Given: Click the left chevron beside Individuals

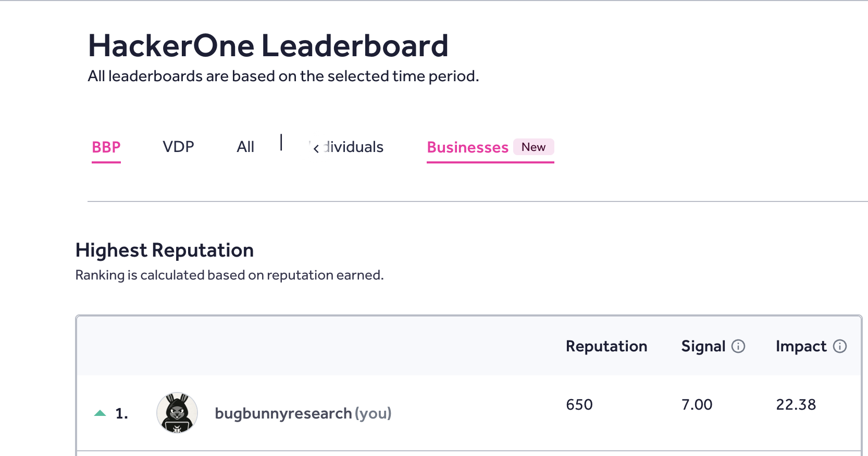Looking at the screenshot, I should [316, 149].
